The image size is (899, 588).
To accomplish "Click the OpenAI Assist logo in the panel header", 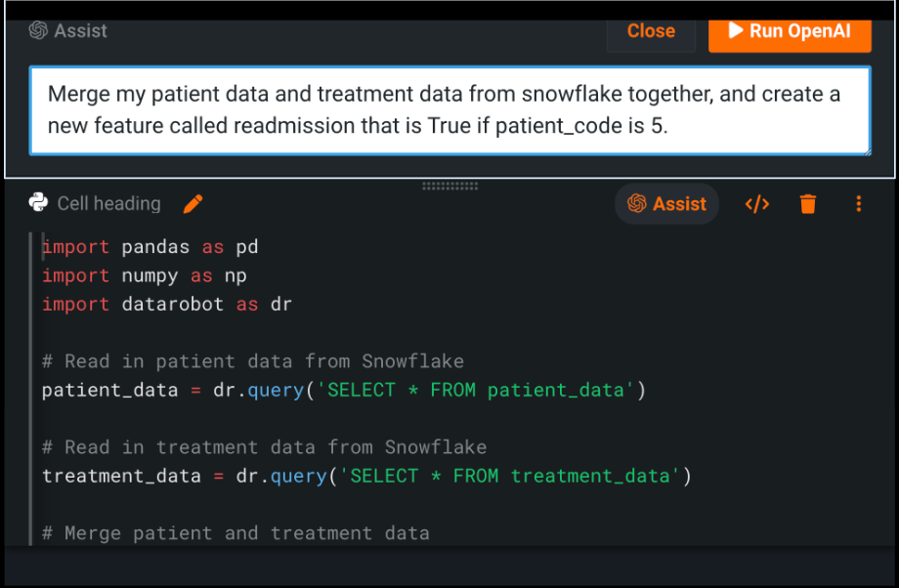I will click(x=36, y=30).
